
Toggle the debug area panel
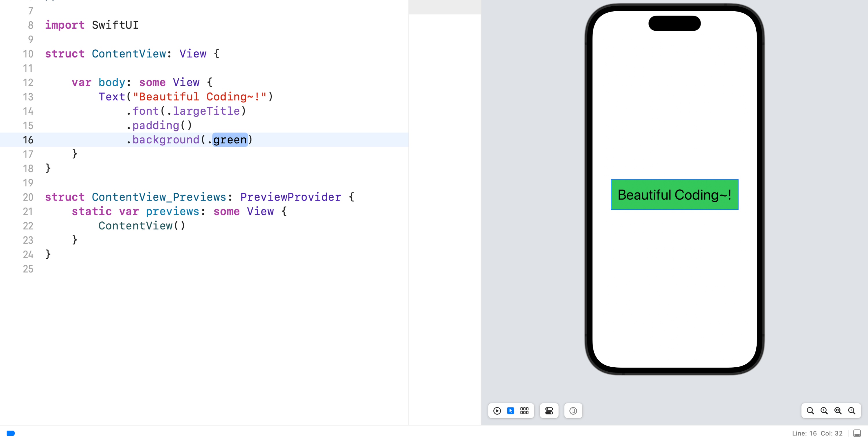857,433
